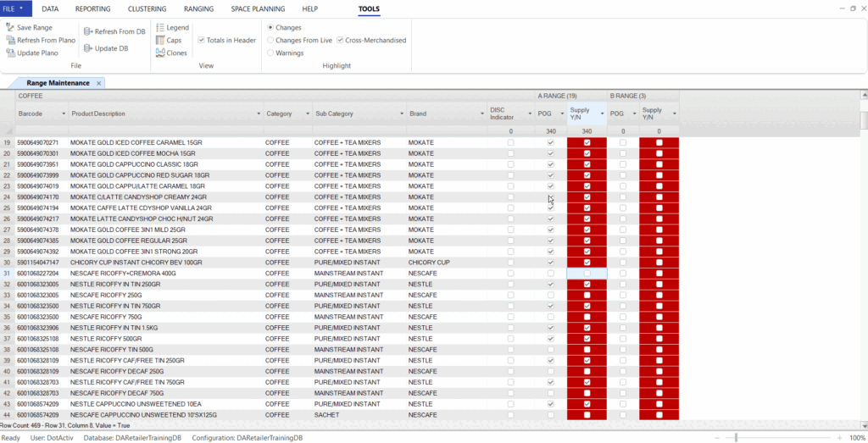Open the Legend icon in View
Screen dimensions: 868x443
coord(160,28)
